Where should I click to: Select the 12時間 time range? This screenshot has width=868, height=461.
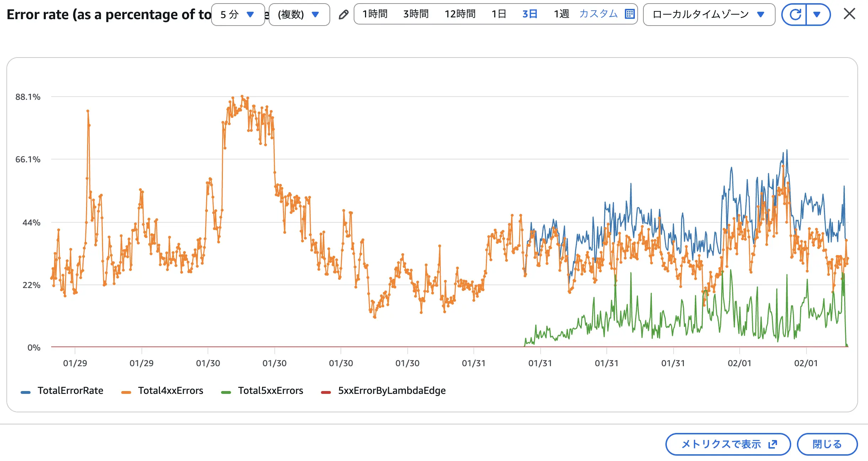(460, 14)
